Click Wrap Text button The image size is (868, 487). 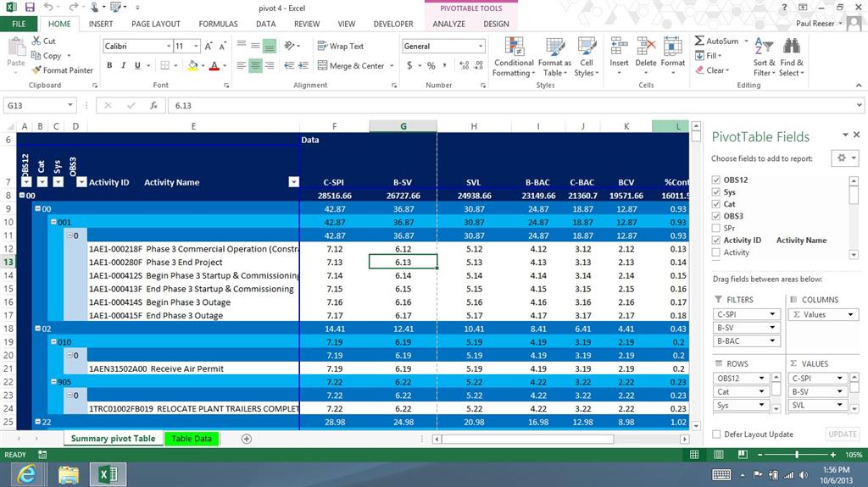click(340, 47)
